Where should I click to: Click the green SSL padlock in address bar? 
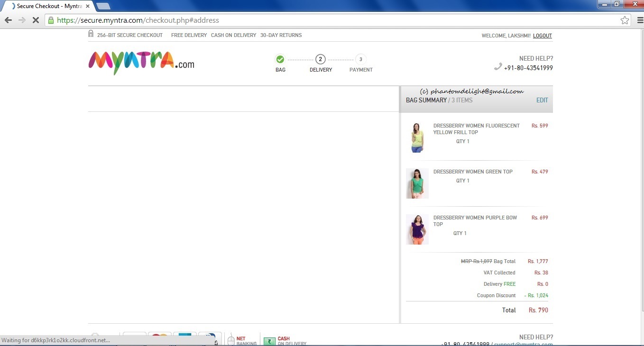tap(51, 20)
